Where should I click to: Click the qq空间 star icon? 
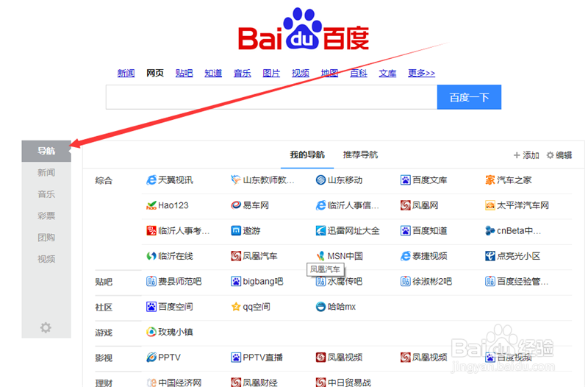[x=236, y=307]
